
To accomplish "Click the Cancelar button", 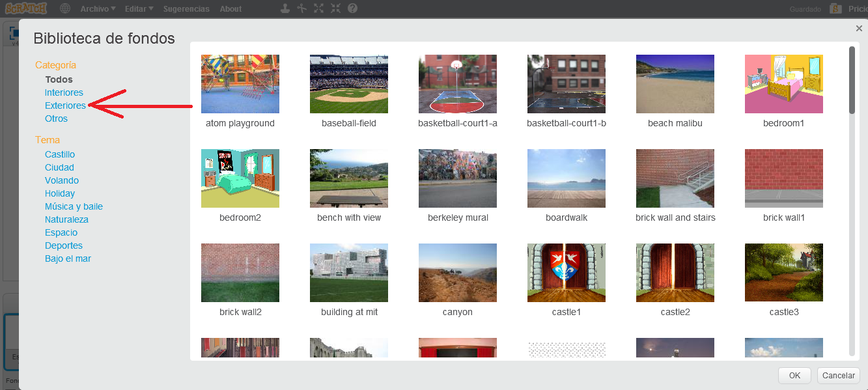I will (x=839, y=376).
